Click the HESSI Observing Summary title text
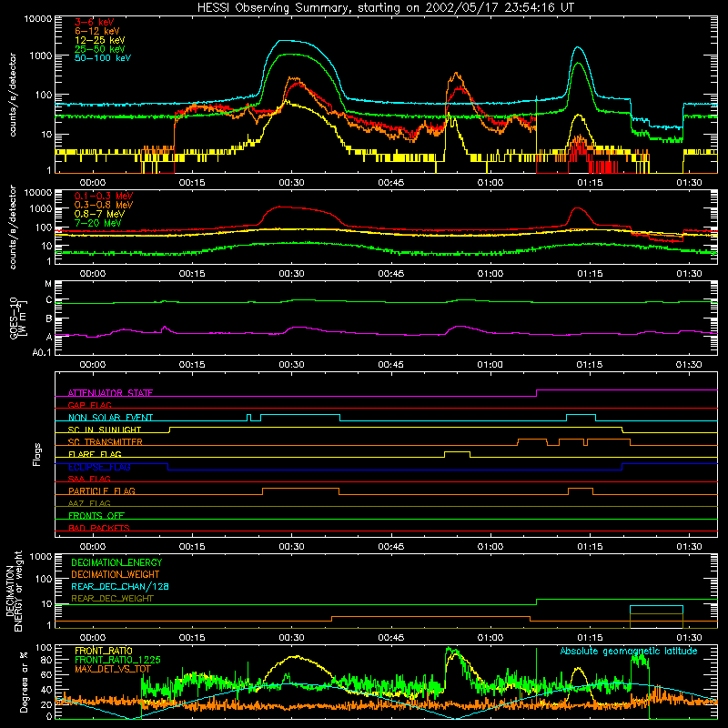 [385, 7]
